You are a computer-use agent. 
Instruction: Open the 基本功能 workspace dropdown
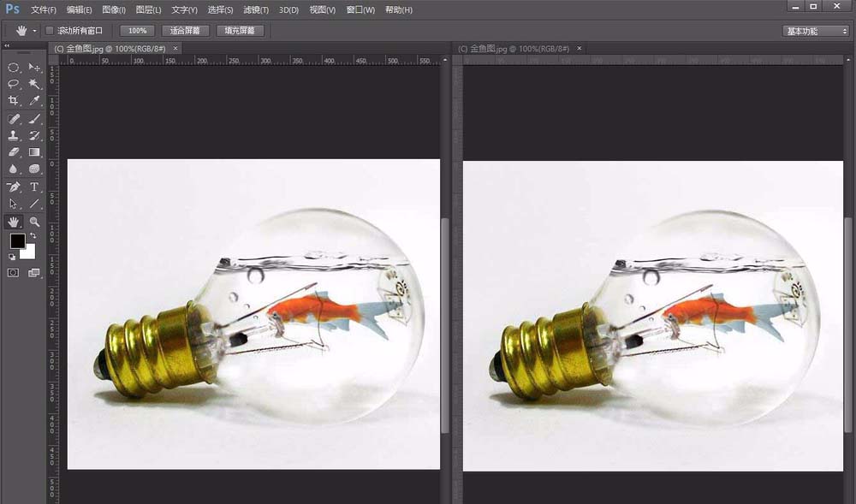click(x=816, y=31)
